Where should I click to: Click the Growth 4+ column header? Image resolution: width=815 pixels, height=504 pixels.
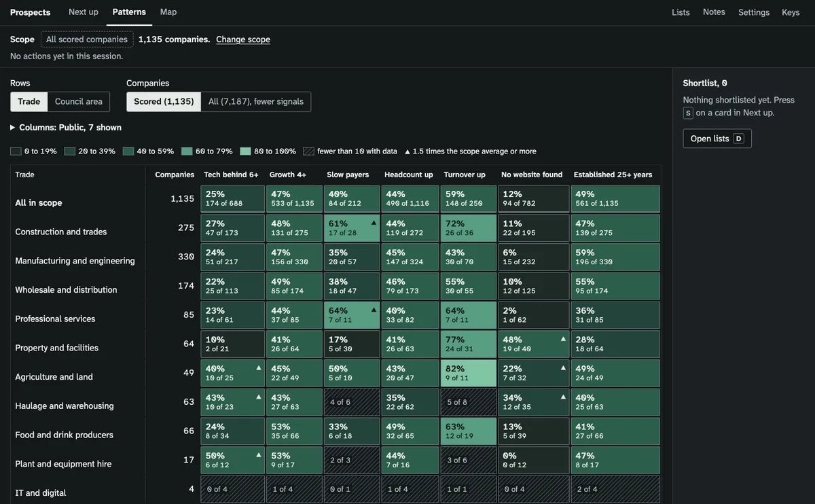click(x=288, y=175)
